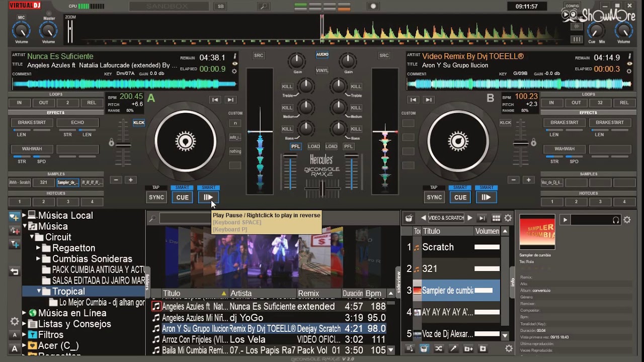Expand the Listas y Consejos node
This screenshot has width=644, height=362.
pyautogui.click(x=24, y=324)
